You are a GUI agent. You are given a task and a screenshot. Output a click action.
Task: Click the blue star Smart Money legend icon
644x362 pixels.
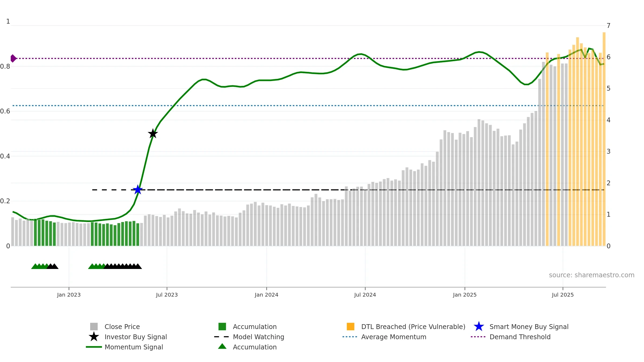(479, 327)
